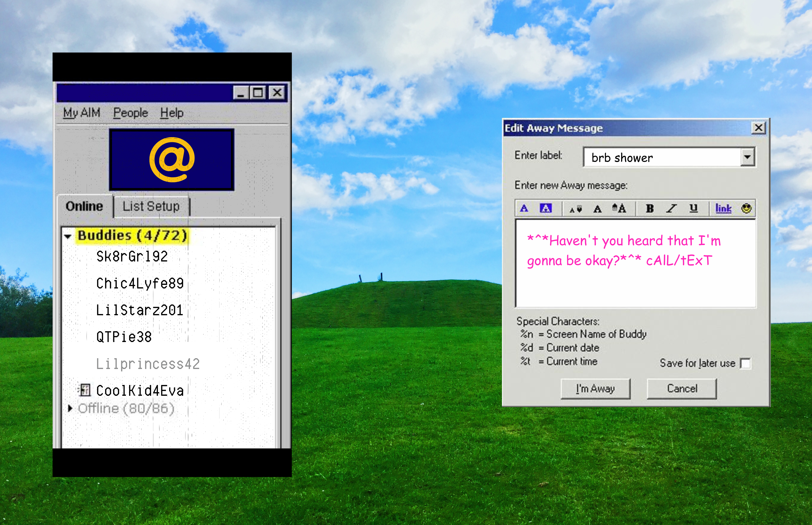Check the Save for later use box
This screenshot has width=812, height=525.
745,363
